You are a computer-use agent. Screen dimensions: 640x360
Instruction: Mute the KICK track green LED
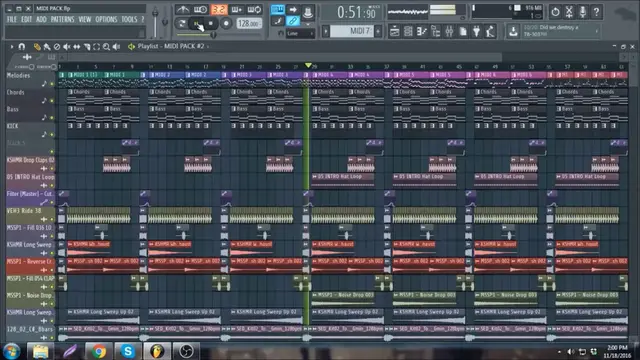coord(52,135)
